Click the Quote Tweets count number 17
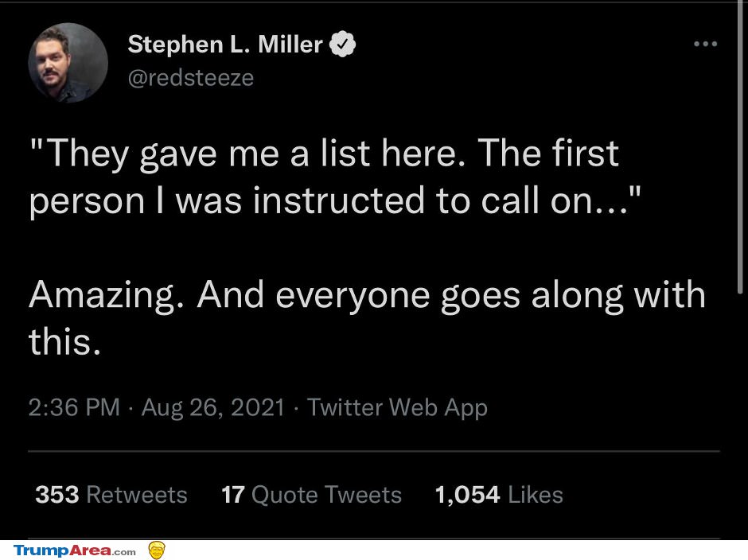This screenshot has width=748, height=560. 233,494
